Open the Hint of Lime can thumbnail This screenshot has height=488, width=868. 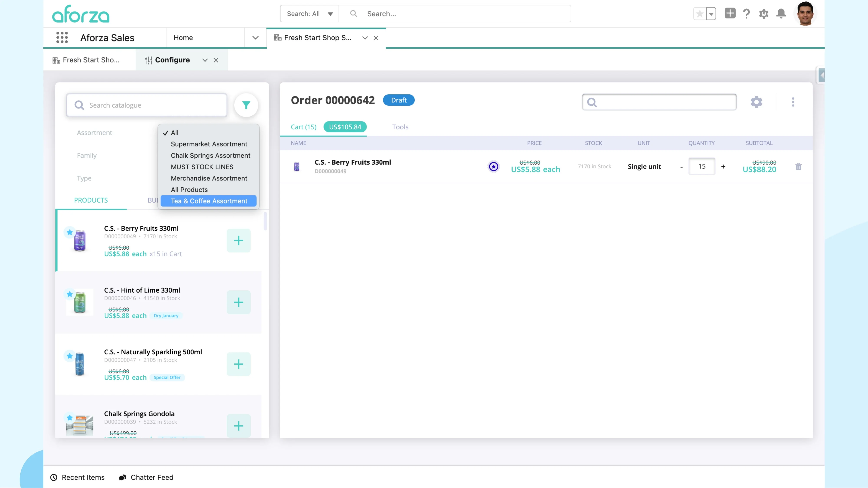pyautogui.click(x=80, y=302)
